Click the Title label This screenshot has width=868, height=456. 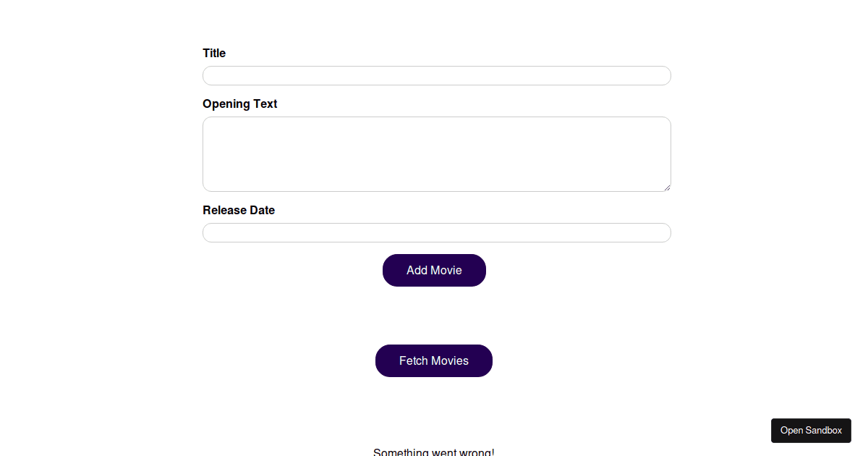[214, 54]
